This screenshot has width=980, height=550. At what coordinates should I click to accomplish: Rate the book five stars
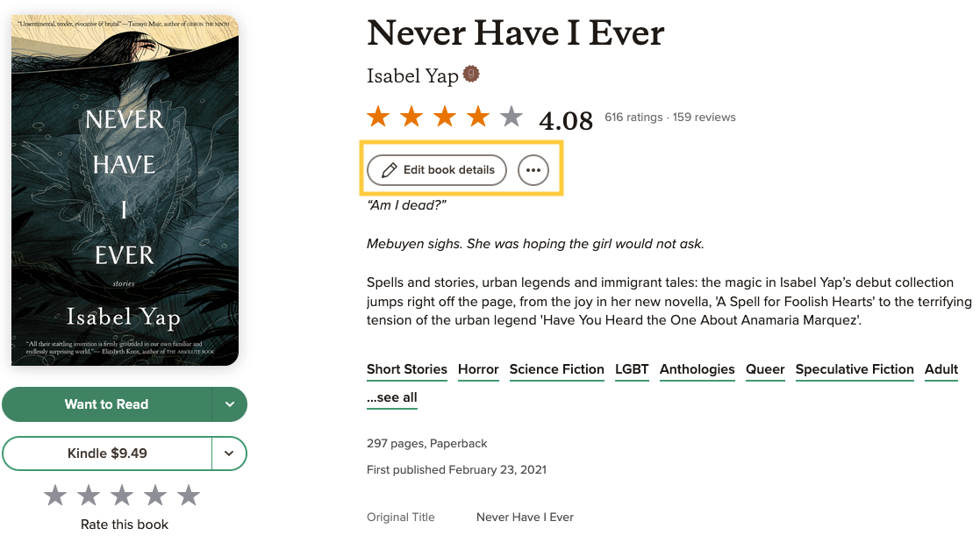pyautogui.click(x=189, y=496)
